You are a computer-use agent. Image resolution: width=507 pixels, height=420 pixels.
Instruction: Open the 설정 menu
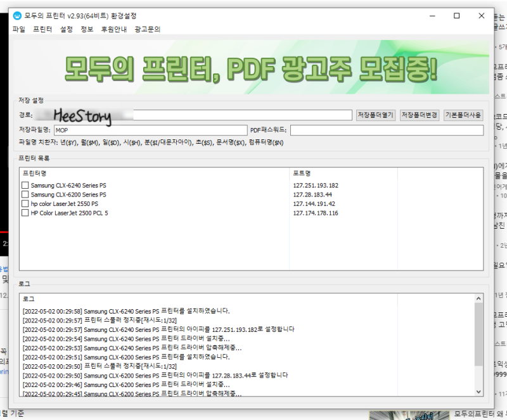pos(67,29)
